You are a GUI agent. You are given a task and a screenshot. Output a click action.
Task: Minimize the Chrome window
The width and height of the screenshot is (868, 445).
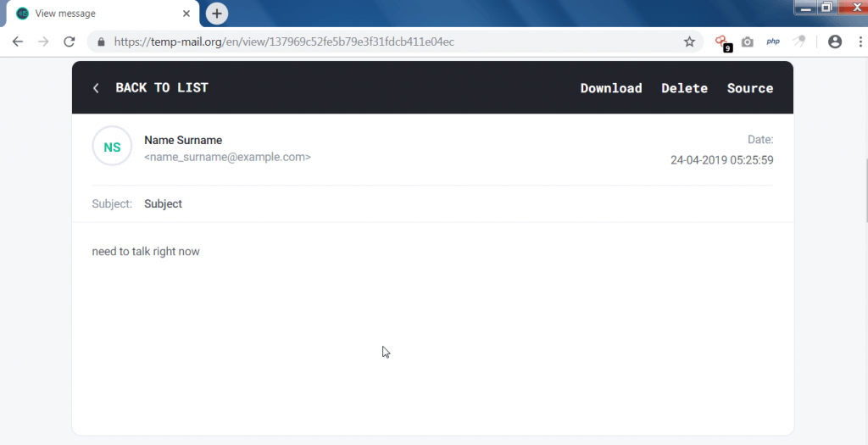(x=807, y=8)
